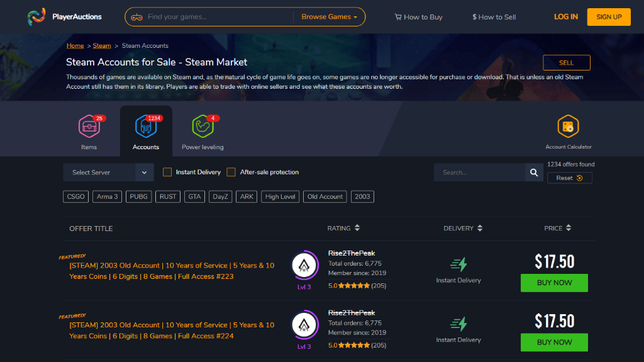Enable the Instant Delivery checkbox

[167, 172]
